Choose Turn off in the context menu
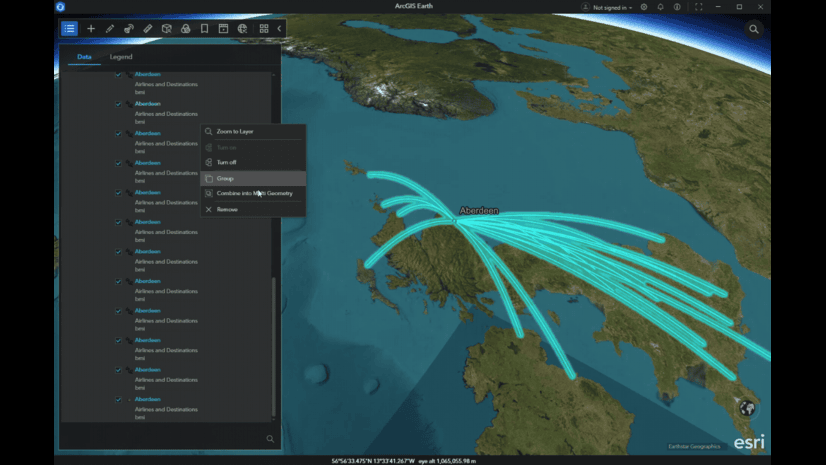The width and height of the screenshot is (826, 465). pos(253,162)
